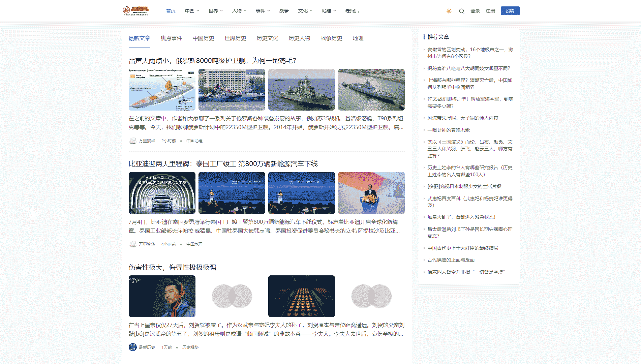The image size is (641, 364).
Task: Open the BYD podium speaker thumbnail
Action: click(371, 193)
